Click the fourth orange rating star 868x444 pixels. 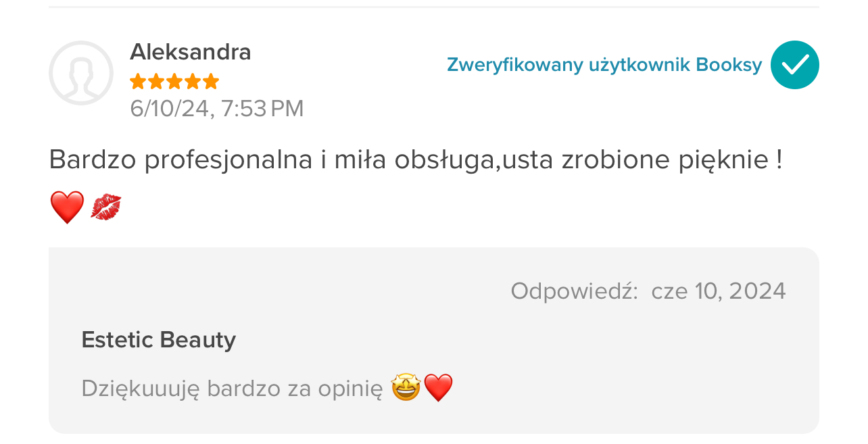point(193,82)
